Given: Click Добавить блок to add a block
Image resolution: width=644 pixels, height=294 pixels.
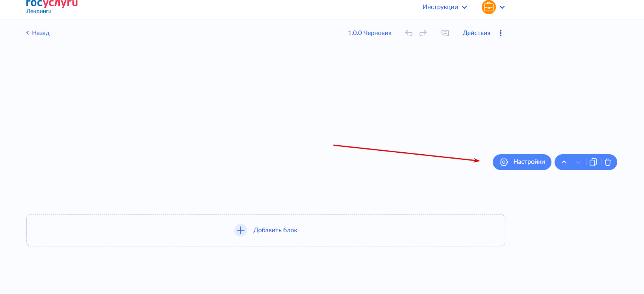Looking at the screenshot, I should (x=266, y=230).
